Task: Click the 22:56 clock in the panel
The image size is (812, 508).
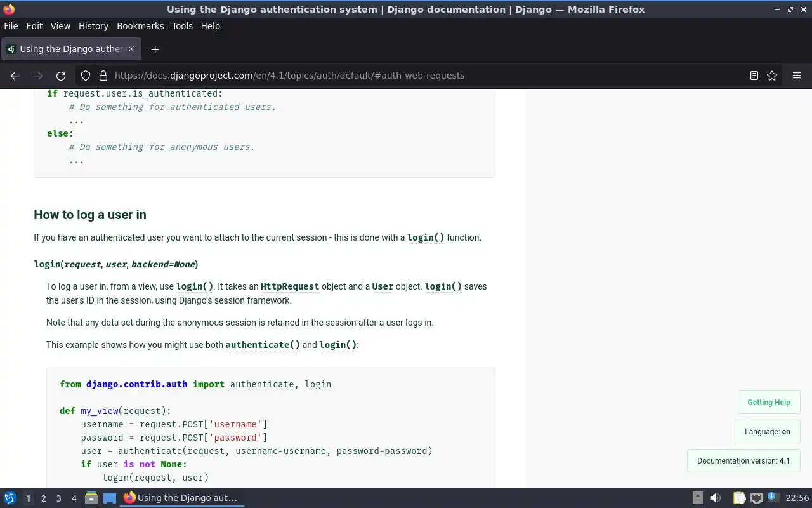Action: tap(797, 498)
